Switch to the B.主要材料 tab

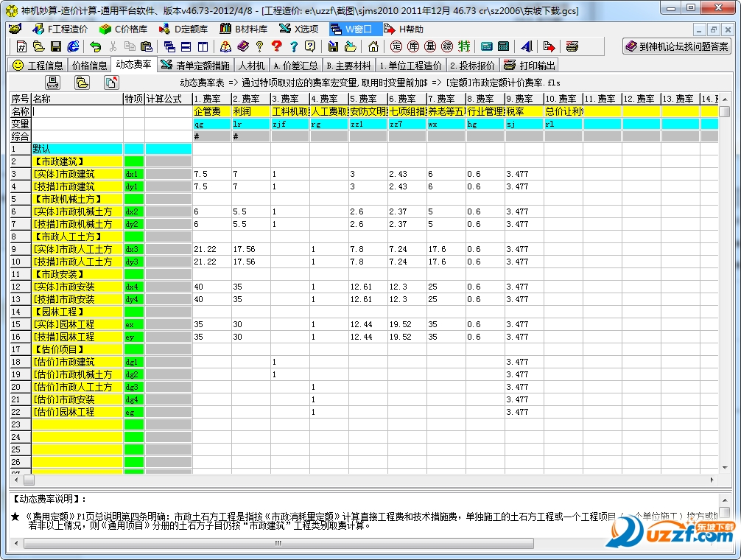pos(348,66)
